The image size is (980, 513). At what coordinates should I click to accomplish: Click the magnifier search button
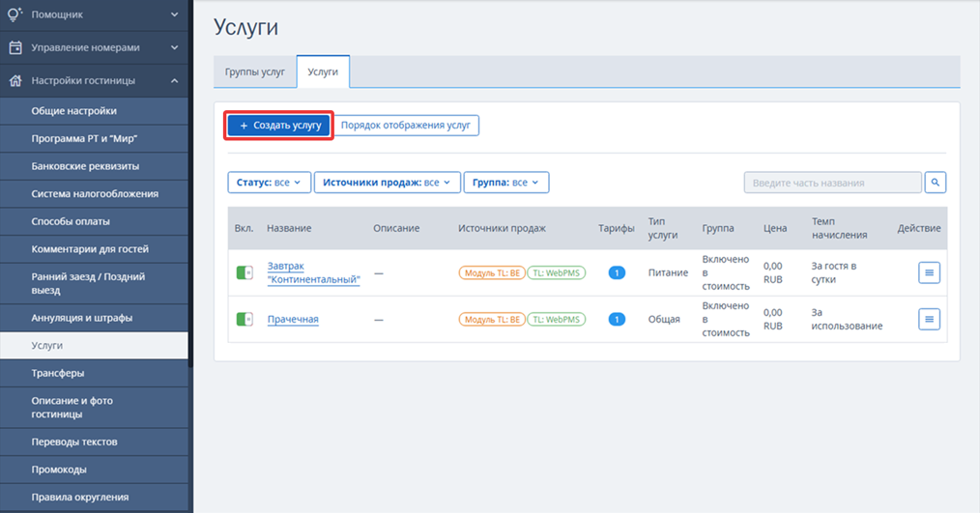click(x=935, y=183)
